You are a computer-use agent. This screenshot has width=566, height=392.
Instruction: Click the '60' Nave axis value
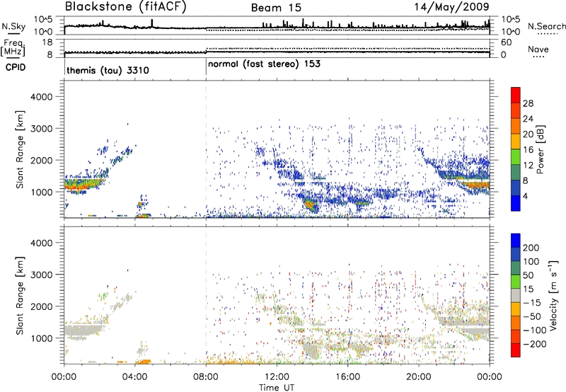pos(507,42)
